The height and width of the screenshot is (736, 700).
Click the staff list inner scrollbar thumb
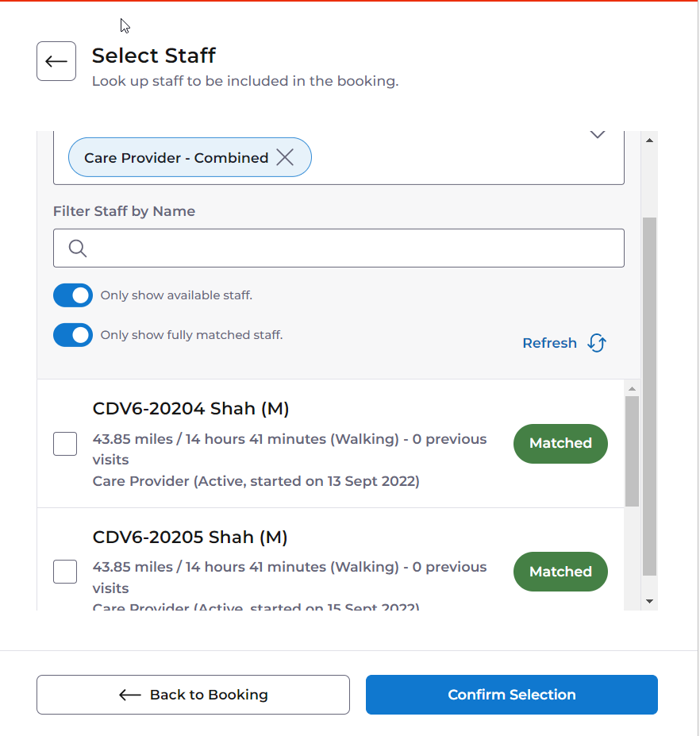(x=632, y=451)
